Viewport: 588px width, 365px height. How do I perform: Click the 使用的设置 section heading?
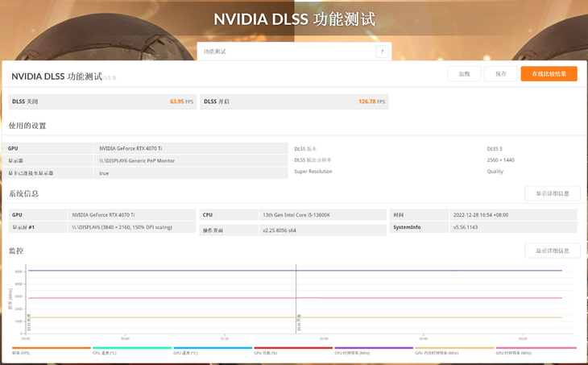tap(27, 126)
